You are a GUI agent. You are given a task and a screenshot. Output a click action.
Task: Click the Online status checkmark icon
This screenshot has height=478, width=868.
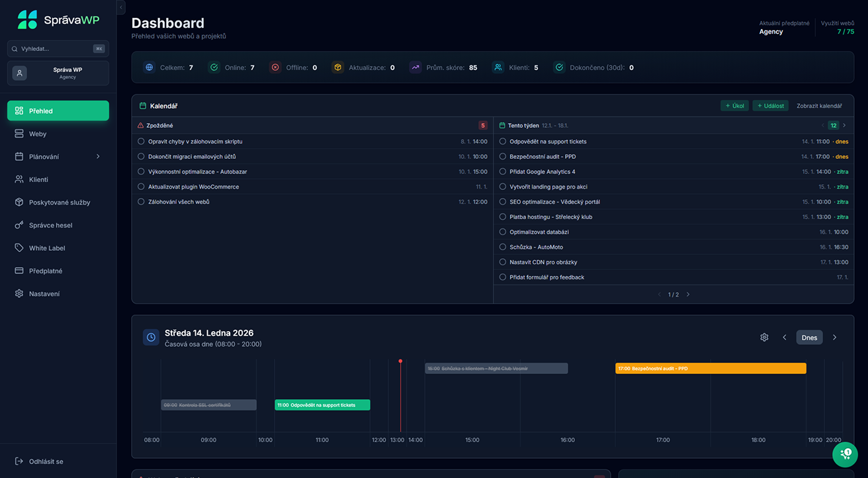point(214,68)
